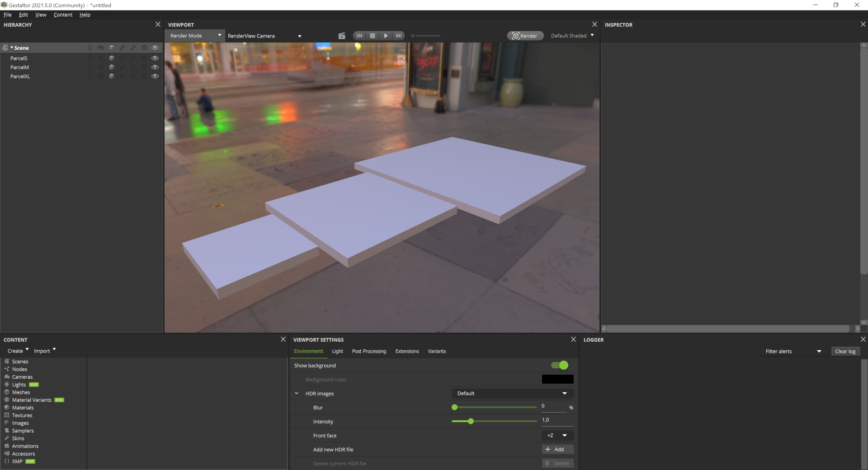Hide the ParcelXL node
The height and width of the screenshot is (470, 868).
pyautogui.click(x=155, y=76)
